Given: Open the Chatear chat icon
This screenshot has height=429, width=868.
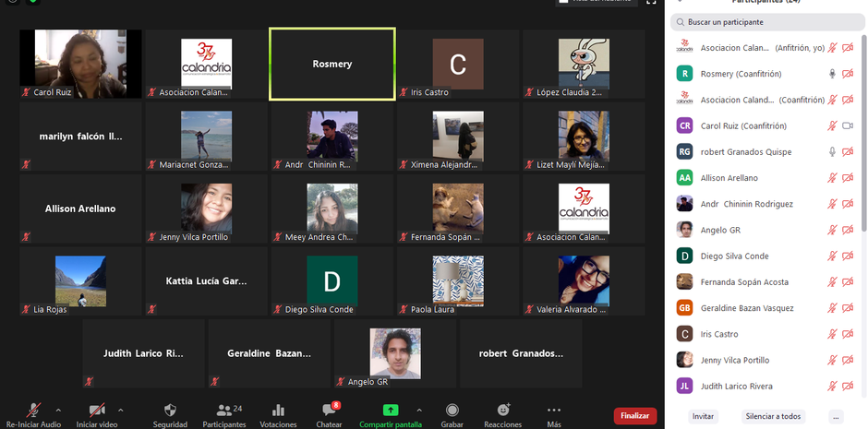Looking at the screenshot, I should point(330,411).
